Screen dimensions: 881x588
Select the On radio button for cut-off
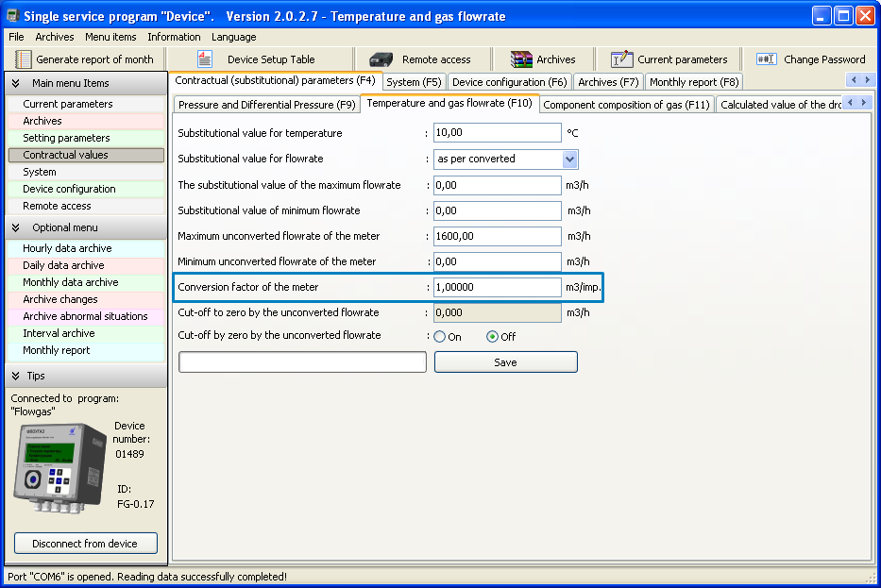click(x=439, y=336)
